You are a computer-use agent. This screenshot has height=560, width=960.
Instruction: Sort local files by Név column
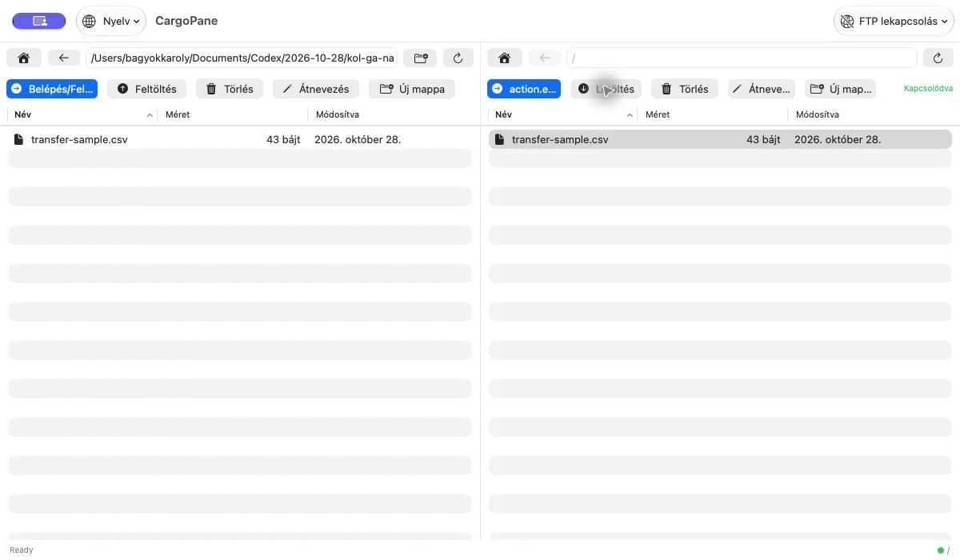tap(82, 114)
